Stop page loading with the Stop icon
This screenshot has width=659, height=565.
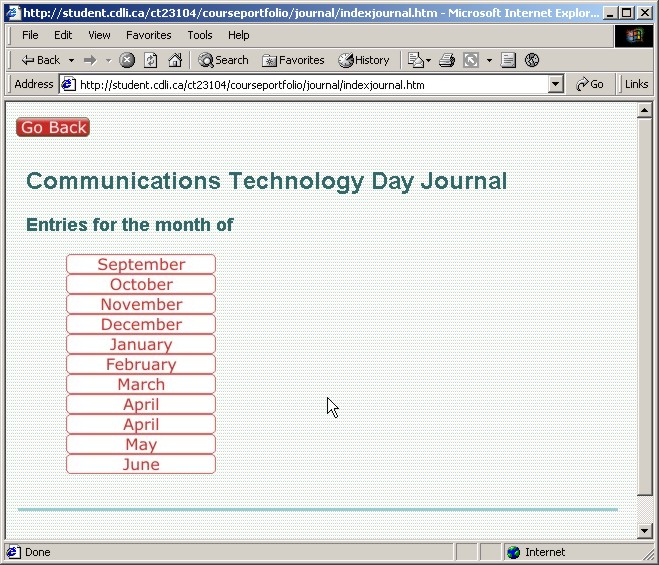pos(127,61)
